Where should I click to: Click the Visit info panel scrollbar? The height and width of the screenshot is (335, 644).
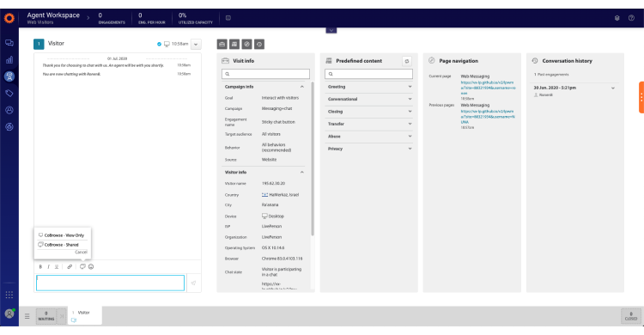(313, 159)
